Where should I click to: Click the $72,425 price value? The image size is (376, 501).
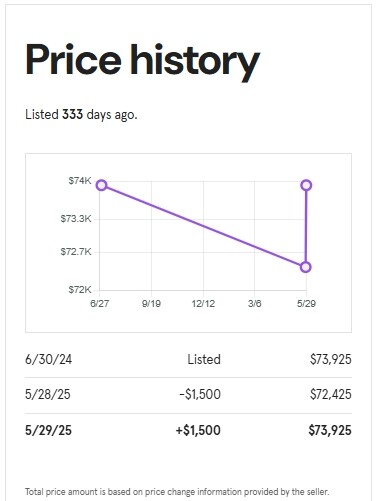point(331,394)
